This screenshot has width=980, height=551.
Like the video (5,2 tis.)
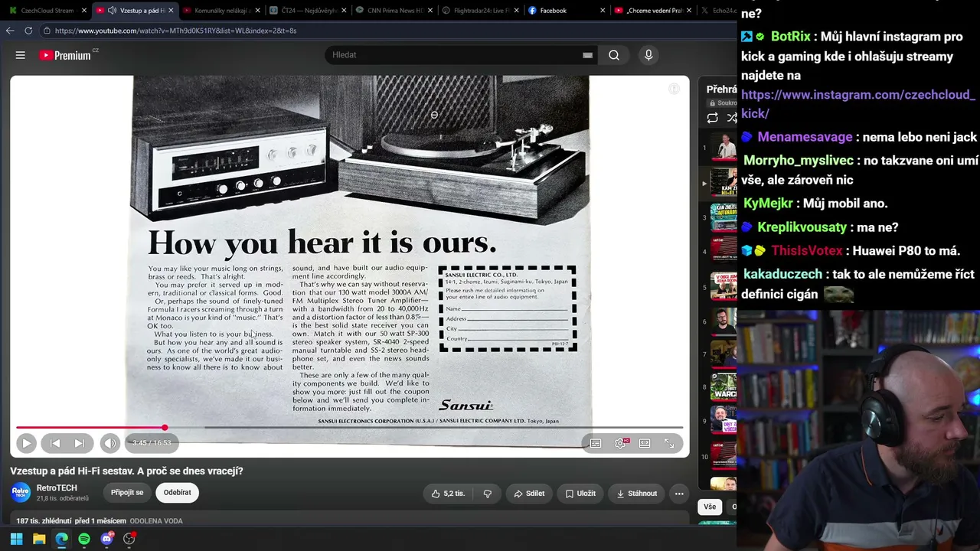tap(448, 494)
